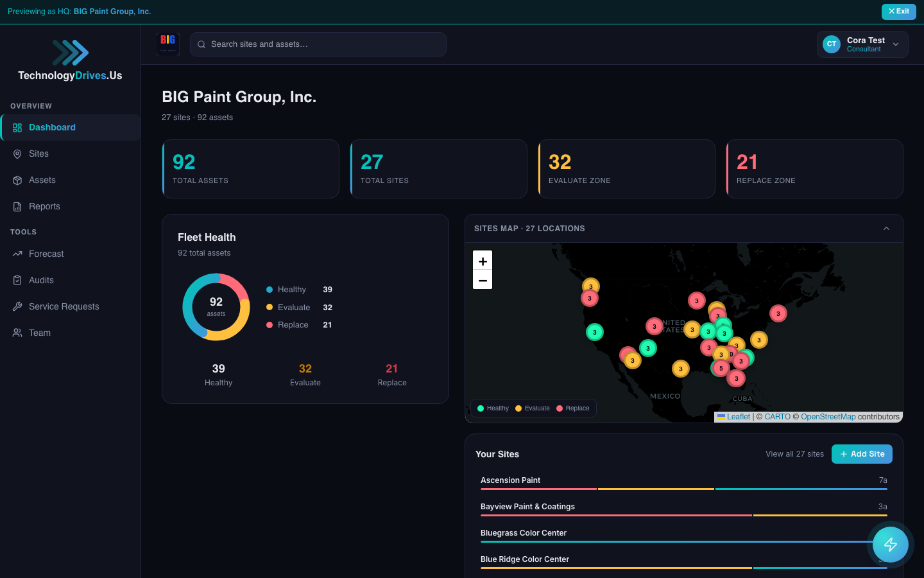This screenshot has width=924, height=578.
Task: Click the Audits clipboard icon
Action: tap(17, 281)
